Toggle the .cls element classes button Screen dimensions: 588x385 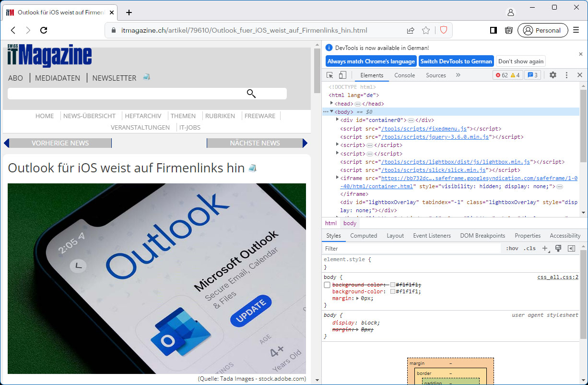(x=529, y=248)
